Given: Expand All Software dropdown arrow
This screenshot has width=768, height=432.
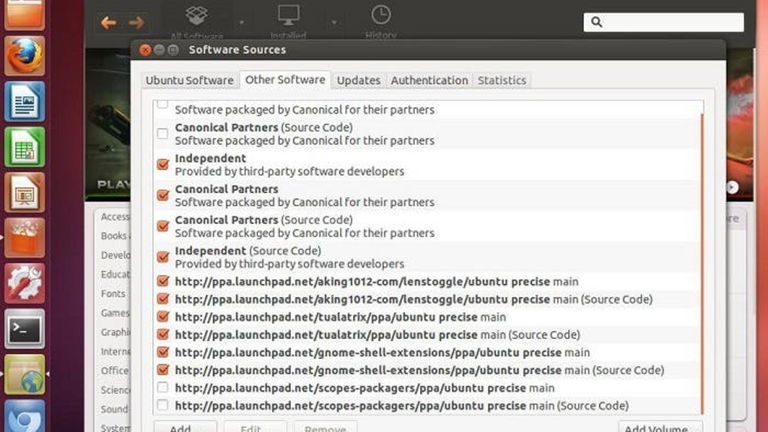Looking at the screenshot, I should point(242,23).
